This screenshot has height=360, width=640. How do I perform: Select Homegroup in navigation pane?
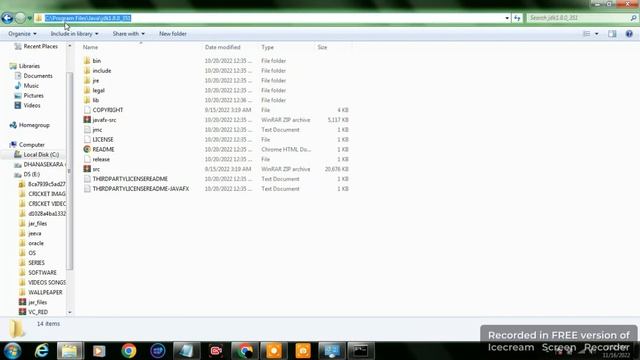pos(34,125)
